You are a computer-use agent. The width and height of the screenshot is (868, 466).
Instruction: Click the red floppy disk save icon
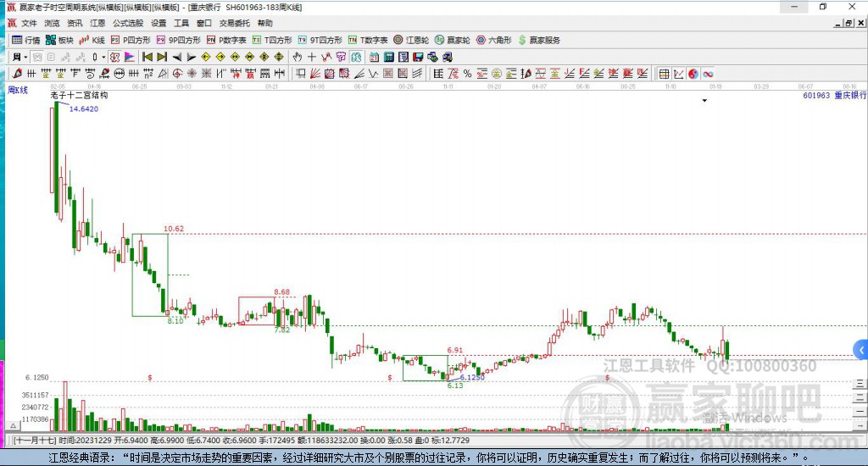pos(418,57)
